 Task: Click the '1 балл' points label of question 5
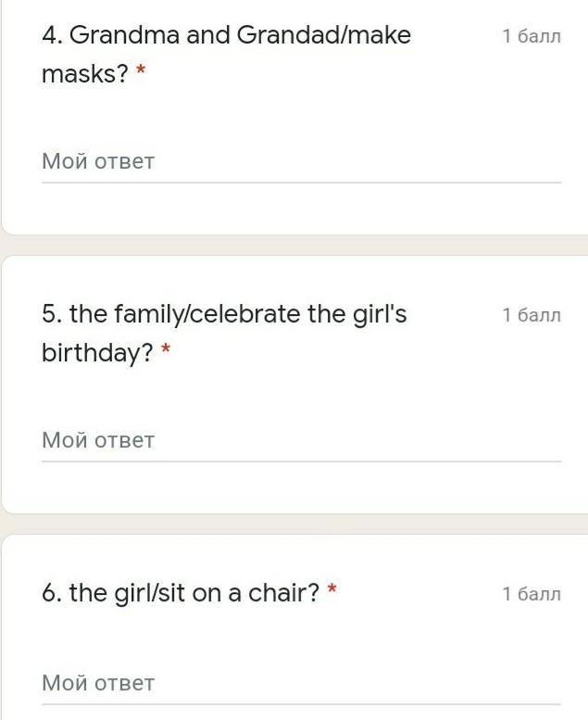point(532,316)
